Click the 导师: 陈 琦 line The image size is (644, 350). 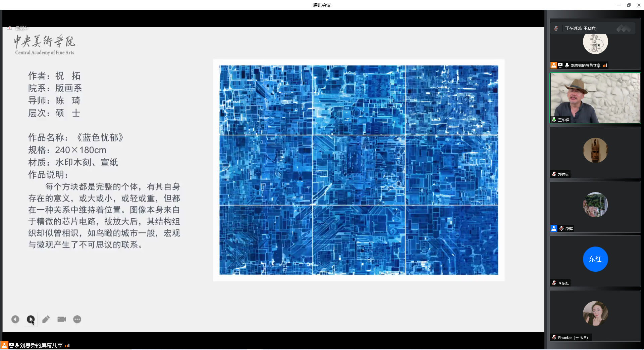click(x=54, y=100)
